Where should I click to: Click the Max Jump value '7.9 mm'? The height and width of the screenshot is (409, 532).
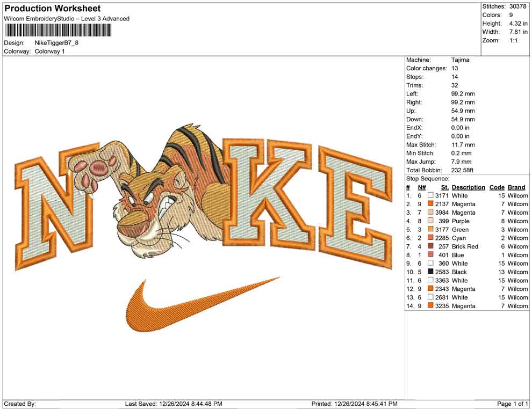[x=462, y=162]
